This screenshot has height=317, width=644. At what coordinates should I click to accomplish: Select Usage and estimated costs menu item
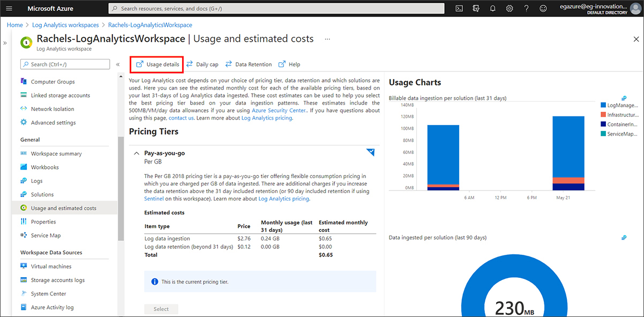tap(64, 208)
